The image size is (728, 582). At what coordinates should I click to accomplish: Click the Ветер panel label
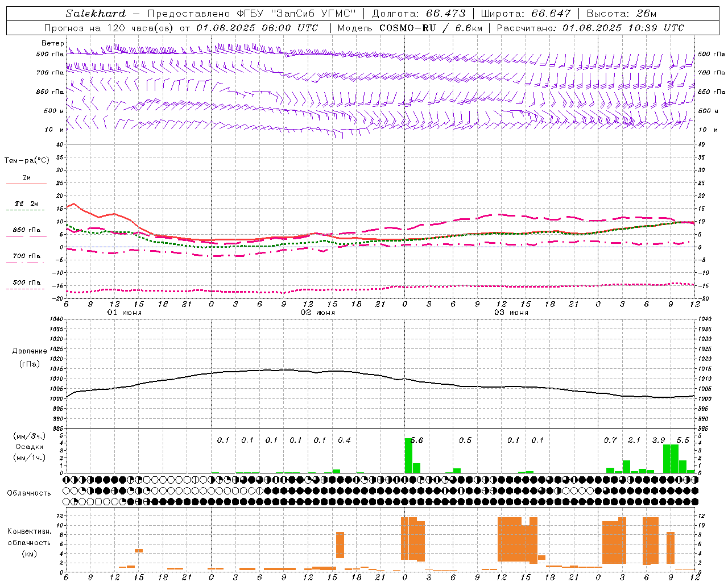tap(52, 43)
